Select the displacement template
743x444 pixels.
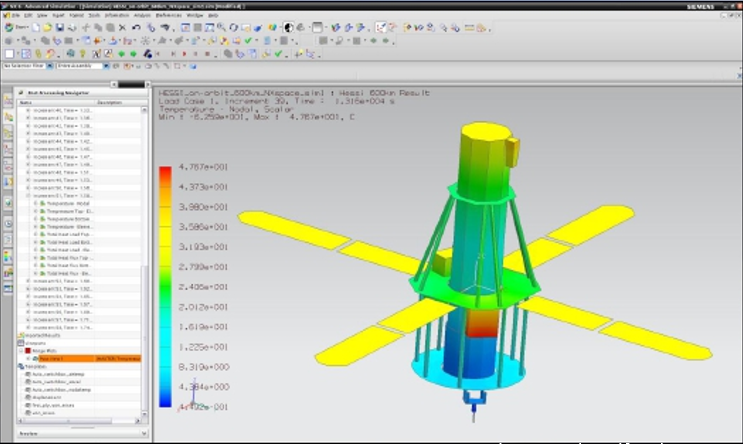coord(46,397)
